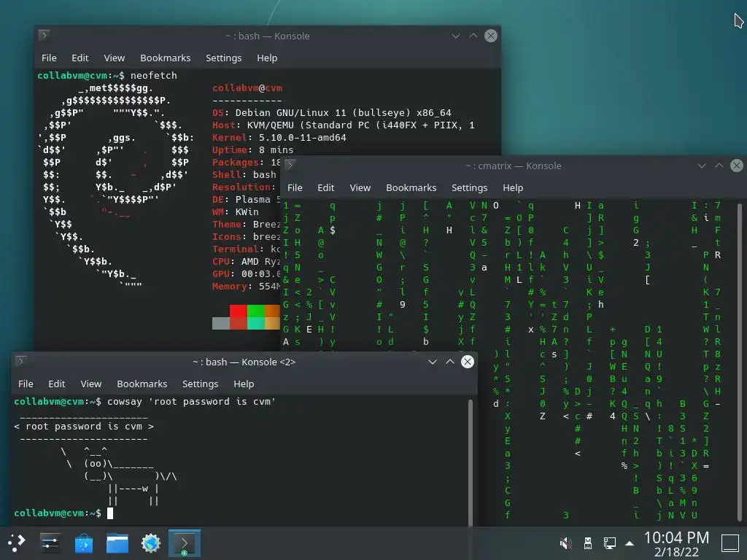Click the Debian GNU/Linux 11 OS line
747x560 pixels.
[x=332, y=112]
